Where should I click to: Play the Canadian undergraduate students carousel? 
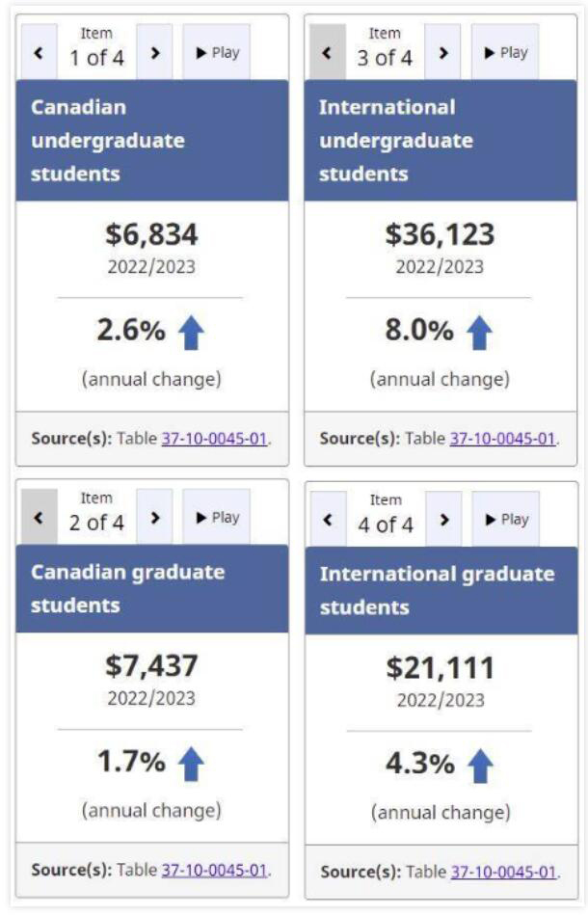click(217, 53)
